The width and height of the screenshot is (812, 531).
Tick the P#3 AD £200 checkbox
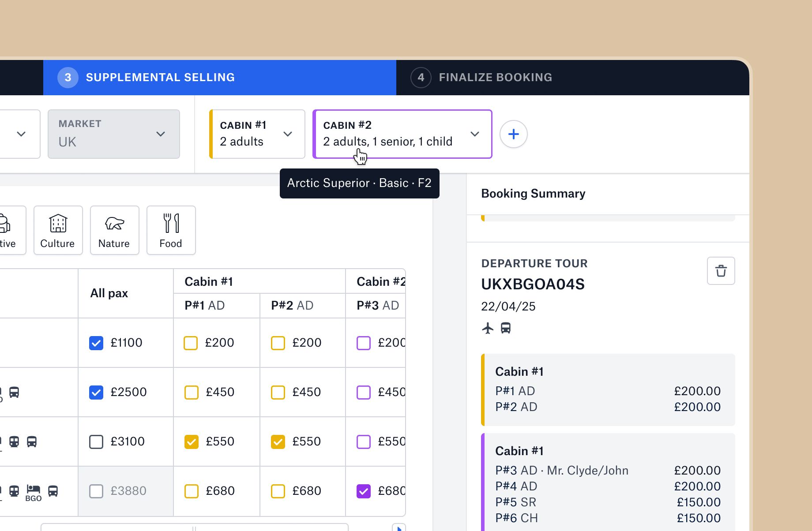pos(364,343)
